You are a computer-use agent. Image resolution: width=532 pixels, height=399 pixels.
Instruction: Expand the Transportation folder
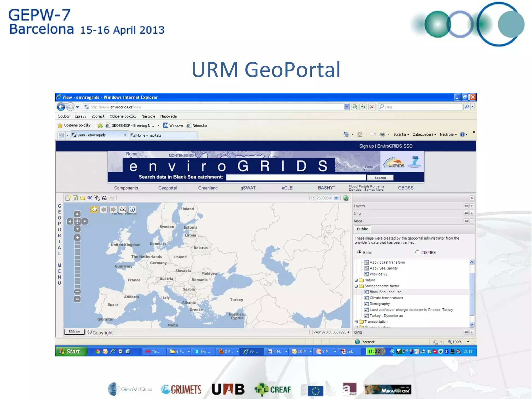356,322
